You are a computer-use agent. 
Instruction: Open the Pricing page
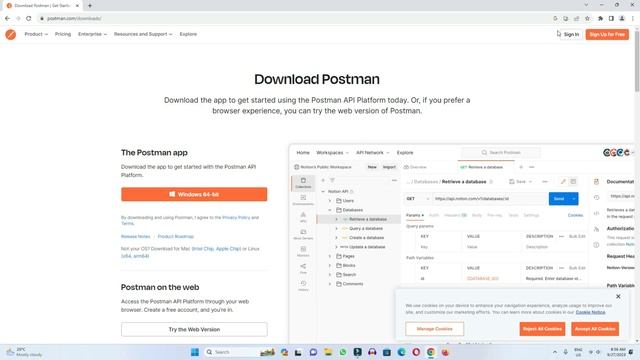click(x=63, y=34)
